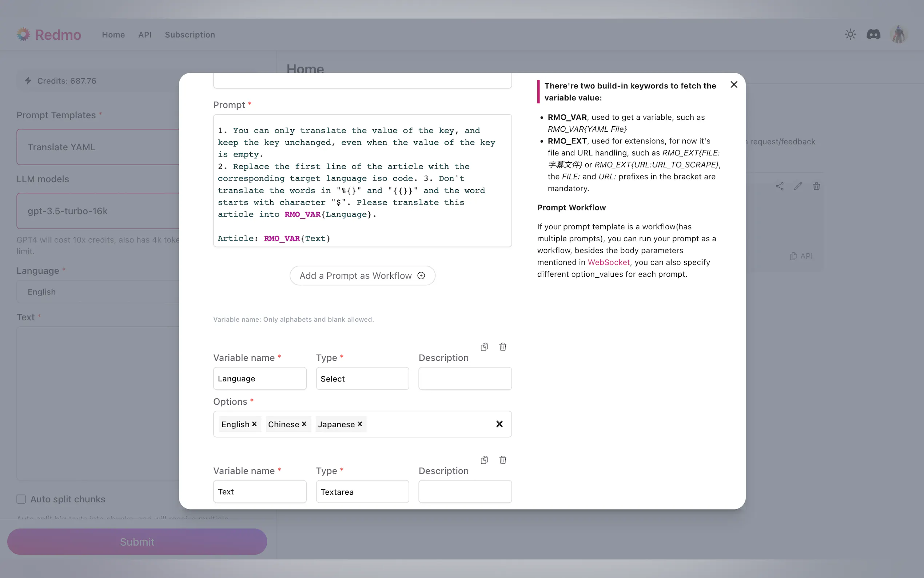
Task: Open the Select type dropdown for Language
Action: pos(362,379)
